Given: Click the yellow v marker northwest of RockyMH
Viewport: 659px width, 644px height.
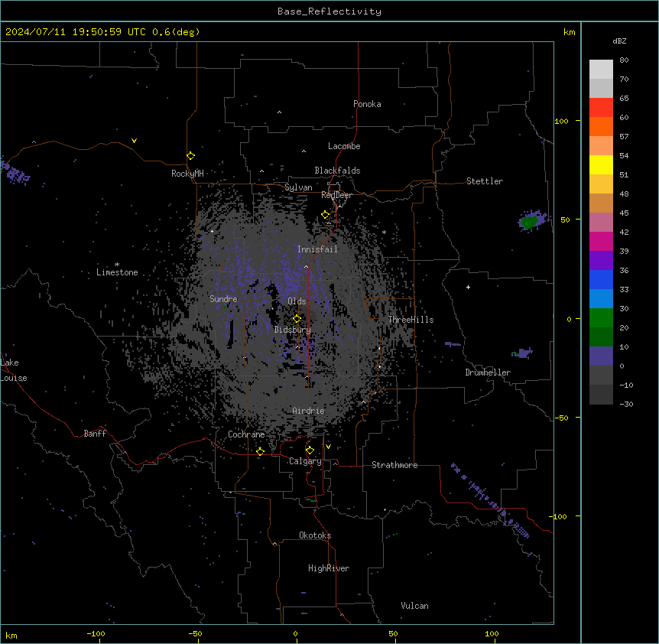Looking at the screenshot, I should point(134,141).
